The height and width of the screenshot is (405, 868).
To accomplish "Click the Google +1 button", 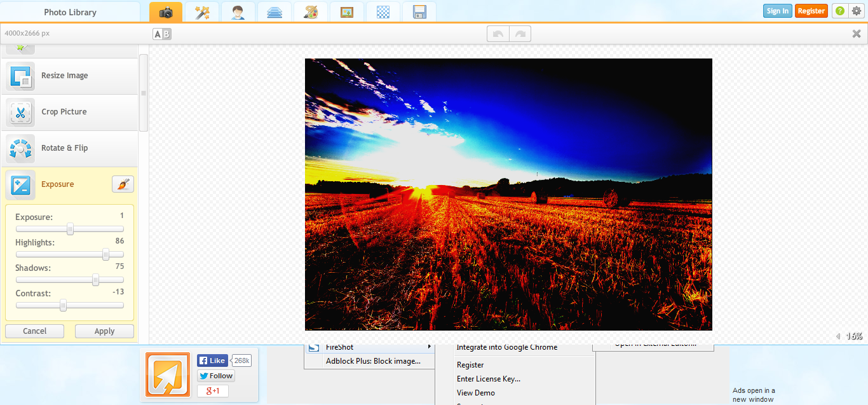I will [212, 391].
